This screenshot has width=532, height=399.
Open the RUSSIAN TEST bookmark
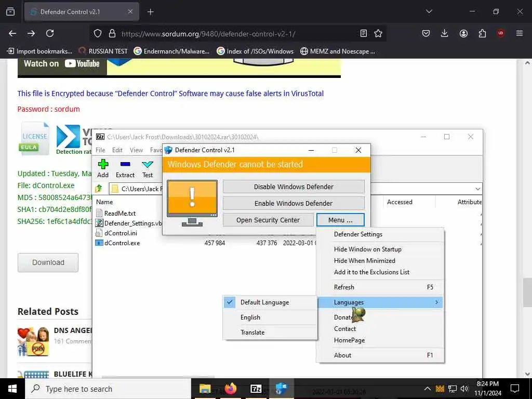[103, 51]
